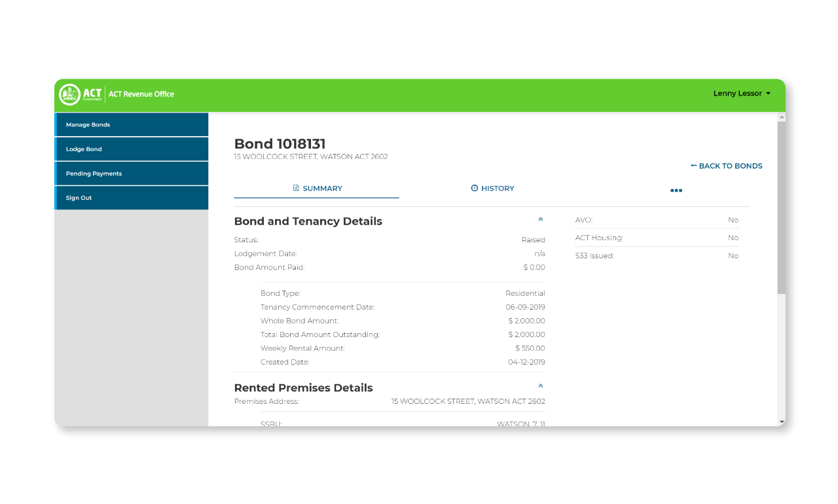Open the ellipsis overflow menu icon

coord(676,190)
